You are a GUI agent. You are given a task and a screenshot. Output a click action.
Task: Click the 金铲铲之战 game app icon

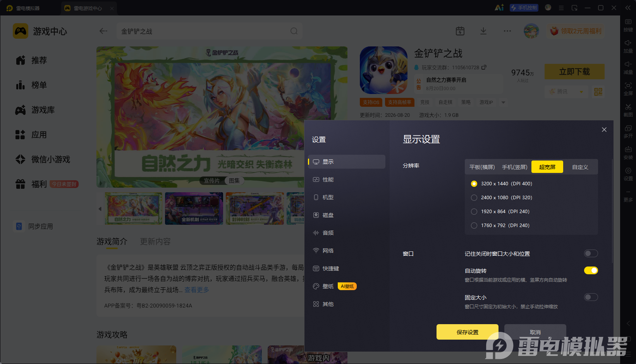click(383, 70)
